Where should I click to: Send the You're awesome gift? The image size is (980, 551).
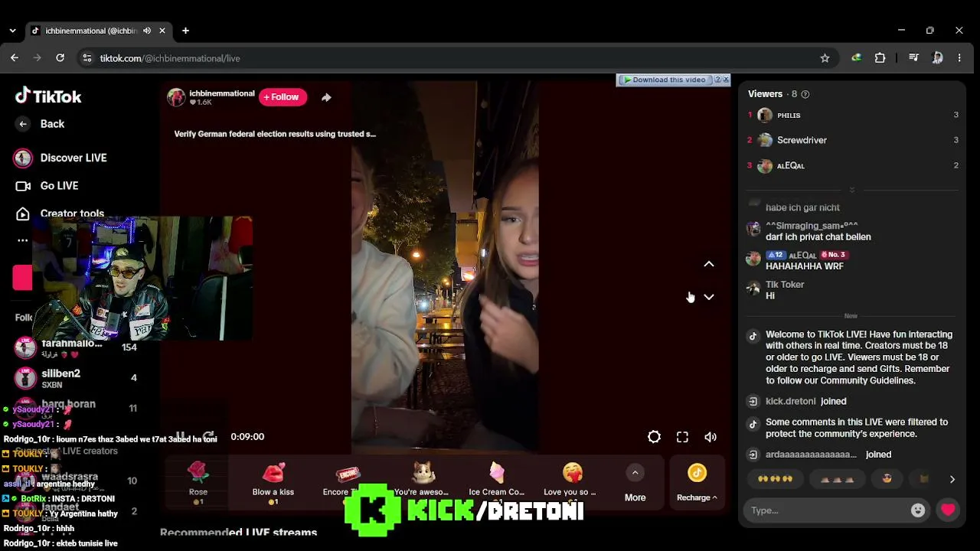click(422, 482)
